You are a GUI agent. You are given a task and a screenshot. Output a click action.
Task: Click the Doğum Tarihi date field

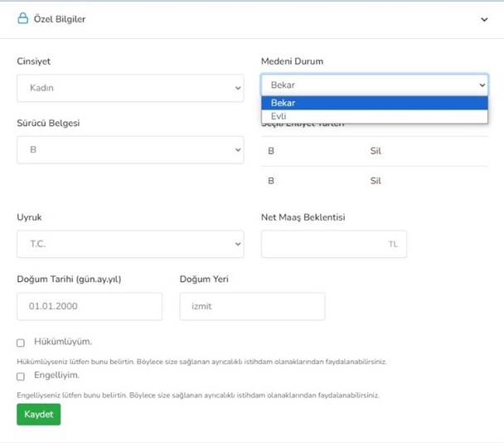click(x=90, y=306)
